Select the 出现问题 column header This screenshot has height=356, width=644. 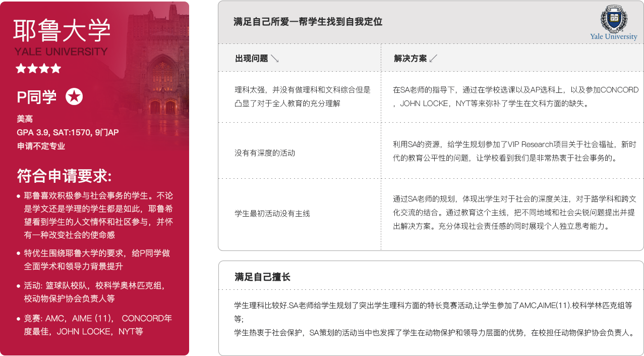click(x=252, y=59)
